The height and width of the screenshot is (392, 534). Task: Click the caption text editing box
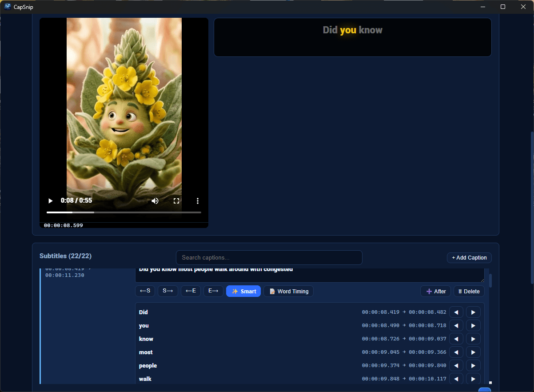[310, 275]
